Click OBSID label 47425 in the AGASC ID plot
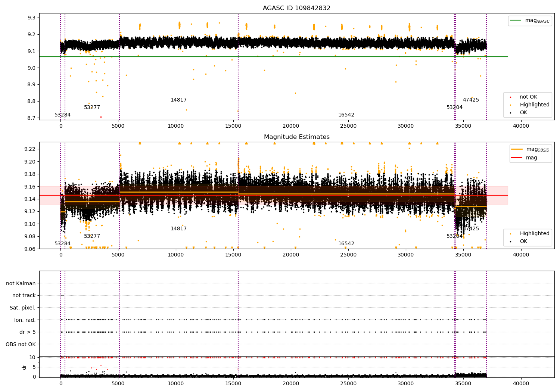This screenshot has width=560, height=392. pos(471,100)
